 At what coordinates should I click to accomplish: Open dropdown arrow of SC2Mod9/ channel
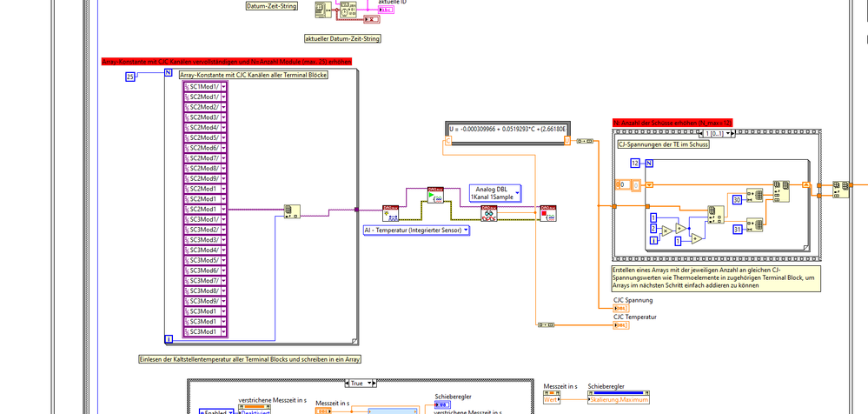223,178
